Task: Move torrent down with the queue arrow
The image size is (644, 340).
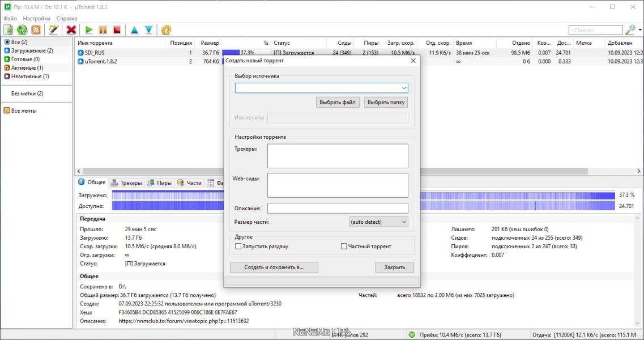Action: (148, 30)
